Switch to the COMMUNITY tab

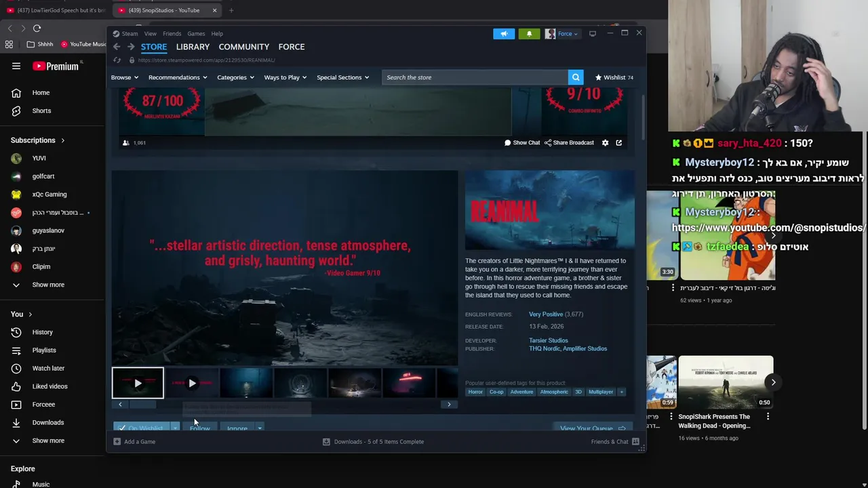(x=244, y=47)
